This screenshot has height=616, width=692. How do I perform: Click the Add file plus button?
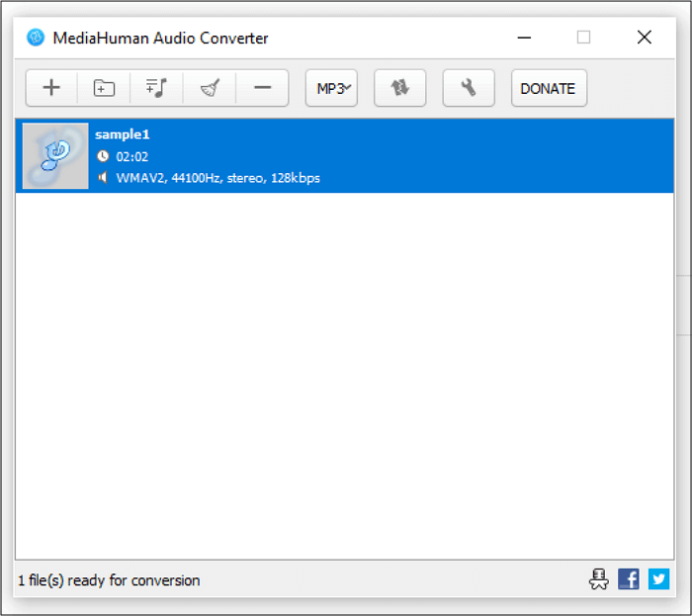(51, 88)
